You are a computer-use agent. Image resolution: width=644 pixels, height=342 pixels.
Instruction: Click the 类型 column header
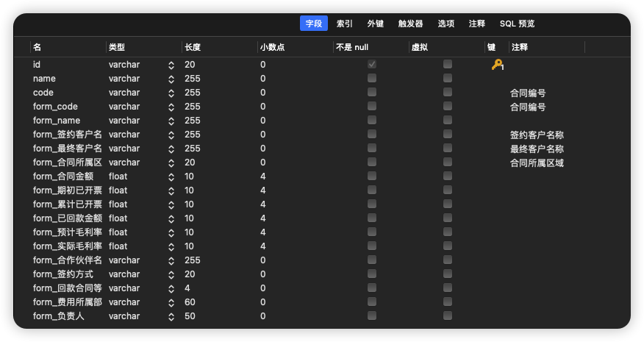pos(117,47)
